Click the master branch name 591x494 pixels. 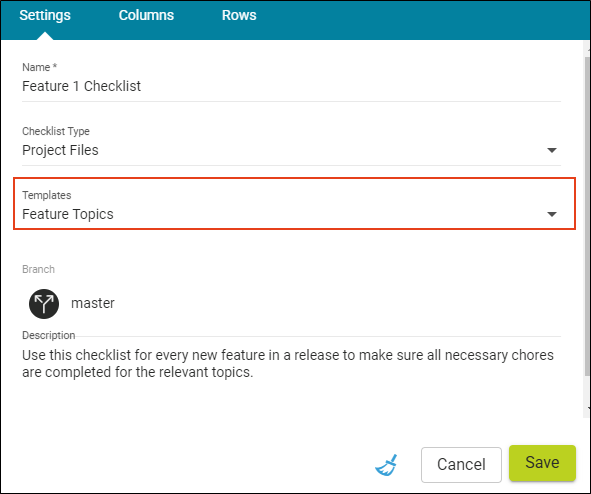tap(93, 303)
